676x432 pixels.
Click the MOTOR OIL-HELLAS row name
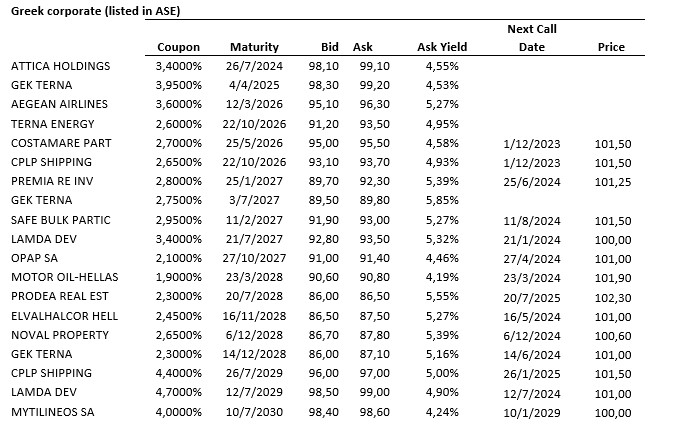(61, 277)
